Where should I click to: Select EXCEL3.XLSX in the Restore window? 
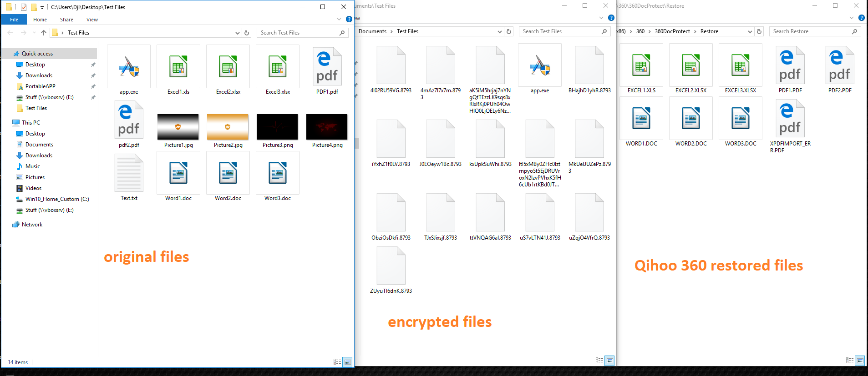(x=741, y=69)
